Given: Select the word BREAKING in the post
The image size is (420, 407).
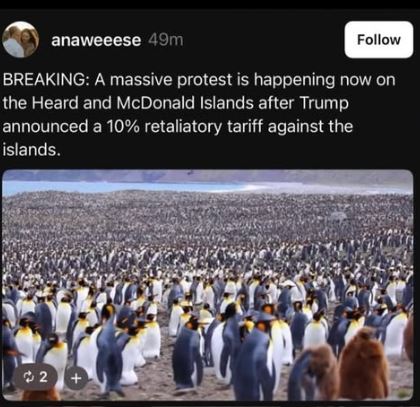Looking at the screenshot, I should tap(44, 80).
